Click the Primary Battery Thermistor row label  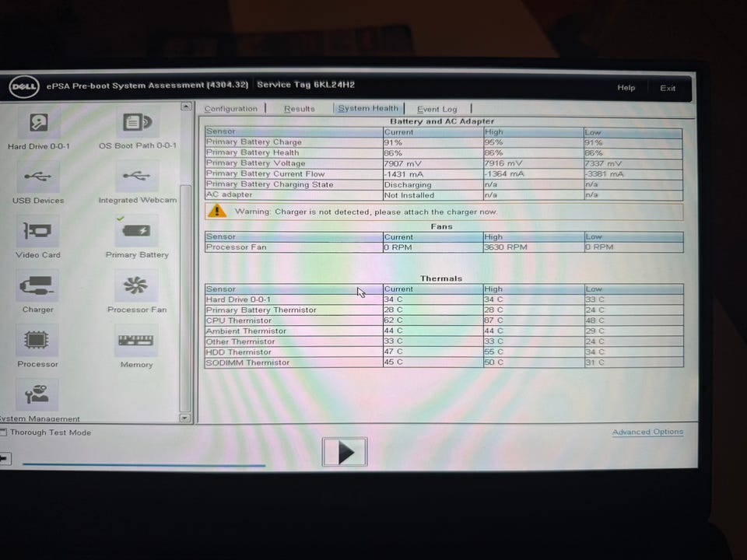tap(261, 310)
